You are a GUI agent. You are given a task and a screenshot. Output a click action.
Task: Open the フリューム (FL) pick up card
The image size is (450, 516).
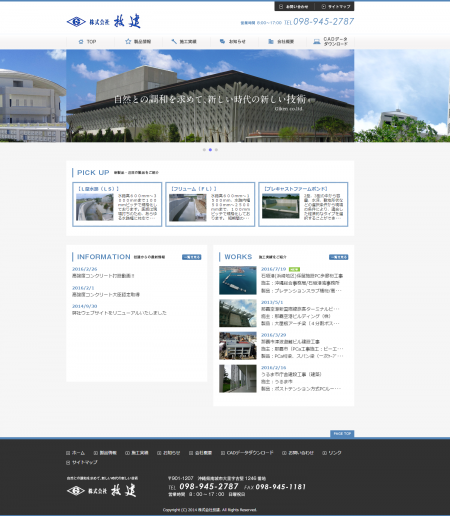(x=210, y=204)
